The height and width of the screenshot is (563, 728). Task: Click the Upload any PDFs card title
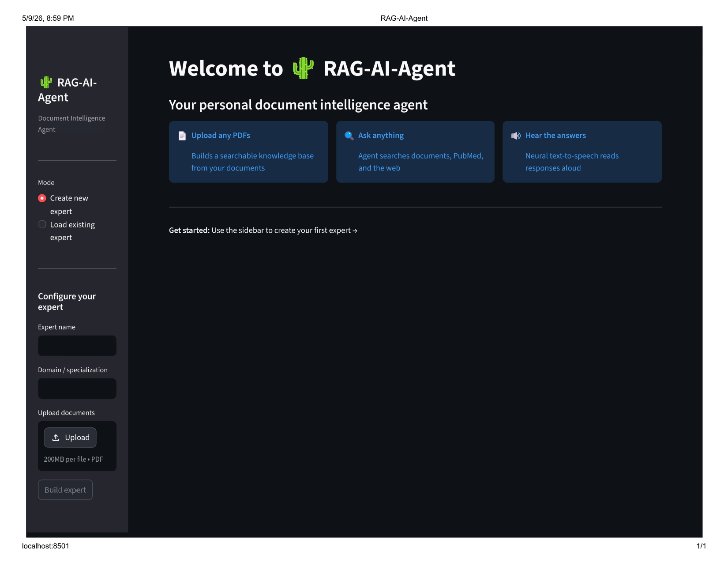pyautogui.click(x=221, y=136)
